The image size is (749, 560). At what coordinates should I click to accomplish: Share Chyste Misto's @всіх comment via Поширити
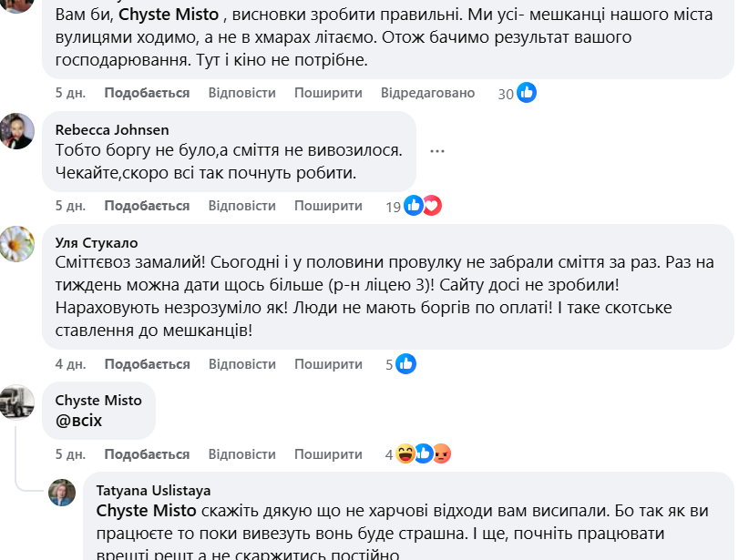coord(328,454)
